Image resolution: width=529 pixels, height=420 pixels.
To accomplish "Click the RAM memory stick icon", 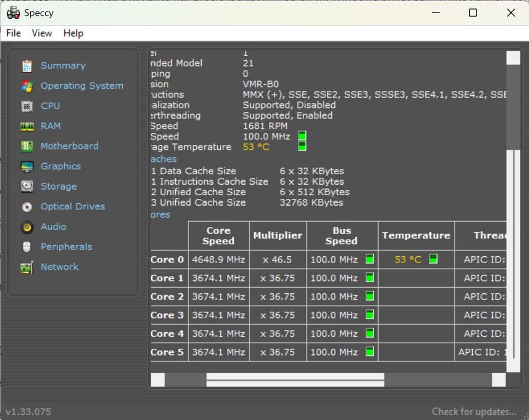I will tap(27, 126).
